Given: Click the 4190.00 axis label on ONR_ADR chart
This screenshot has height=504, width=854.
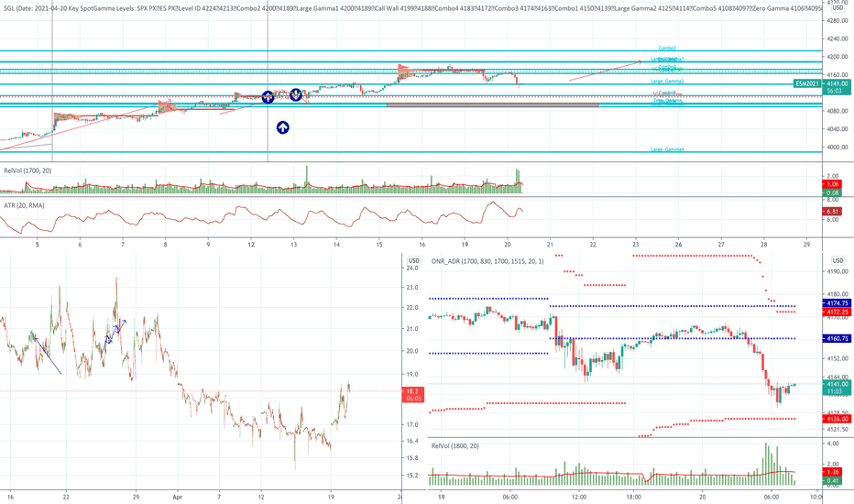Looking at the screenshot, I should (x=838, y=271).
